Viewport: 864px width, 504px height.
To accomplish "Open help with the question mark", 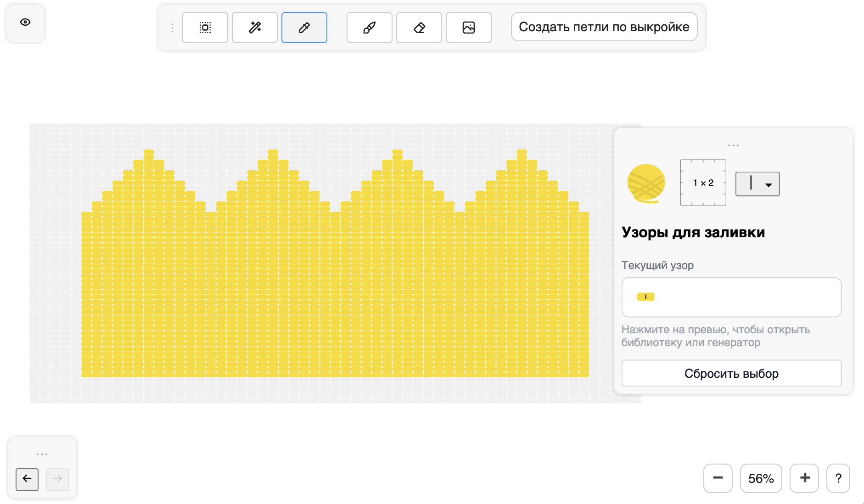I will pyautogui.click(x=838, y=478).
